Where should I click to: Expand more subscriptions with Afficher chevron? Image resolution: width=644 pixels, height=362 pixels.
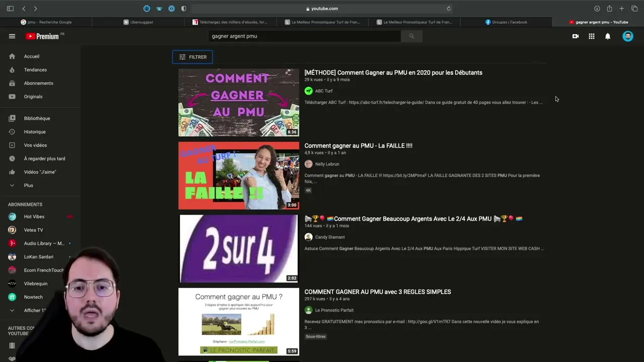(x=12, y=310)
